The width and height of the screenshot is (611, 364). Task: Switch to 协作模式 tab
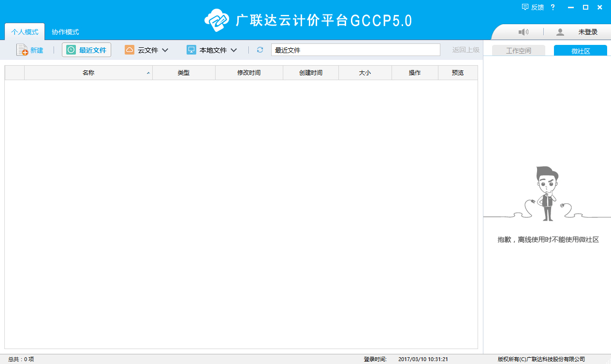click(65, 32)
